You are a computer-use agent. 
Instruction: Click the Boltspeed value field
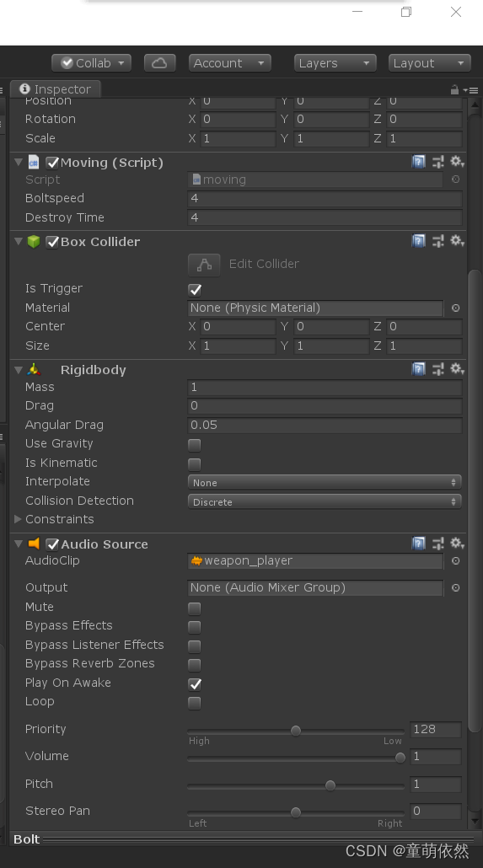[x=325, y=198]
